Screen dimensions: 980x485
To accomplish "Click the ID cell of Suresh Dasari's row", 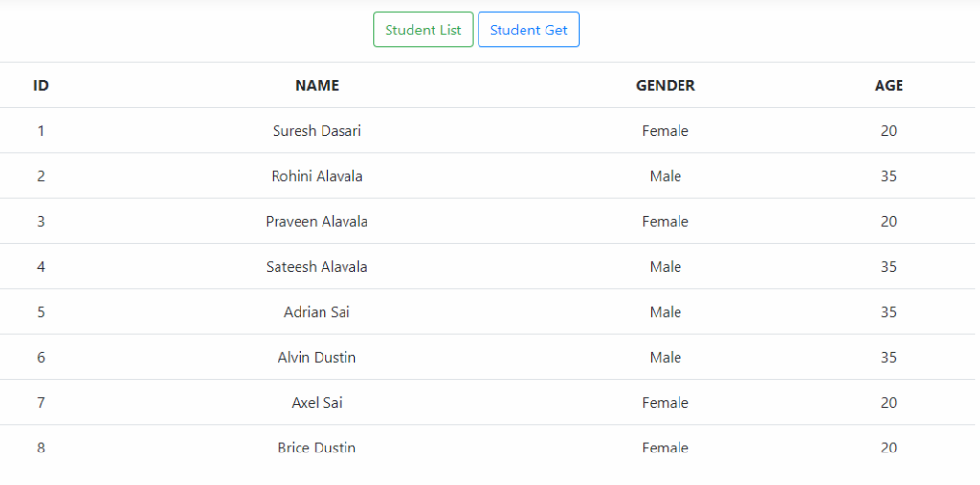I will click(41, 131).
